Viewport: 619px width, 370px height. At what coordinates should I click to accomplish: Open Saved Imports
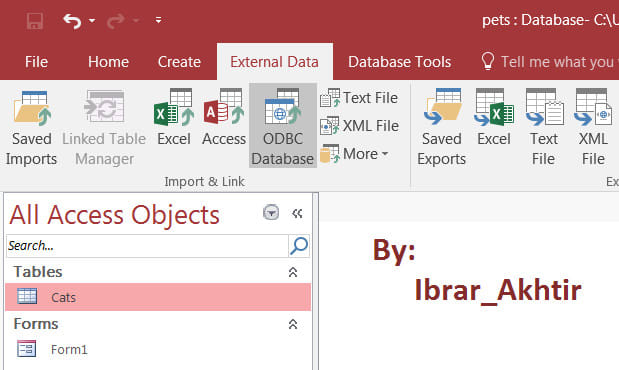32,127
